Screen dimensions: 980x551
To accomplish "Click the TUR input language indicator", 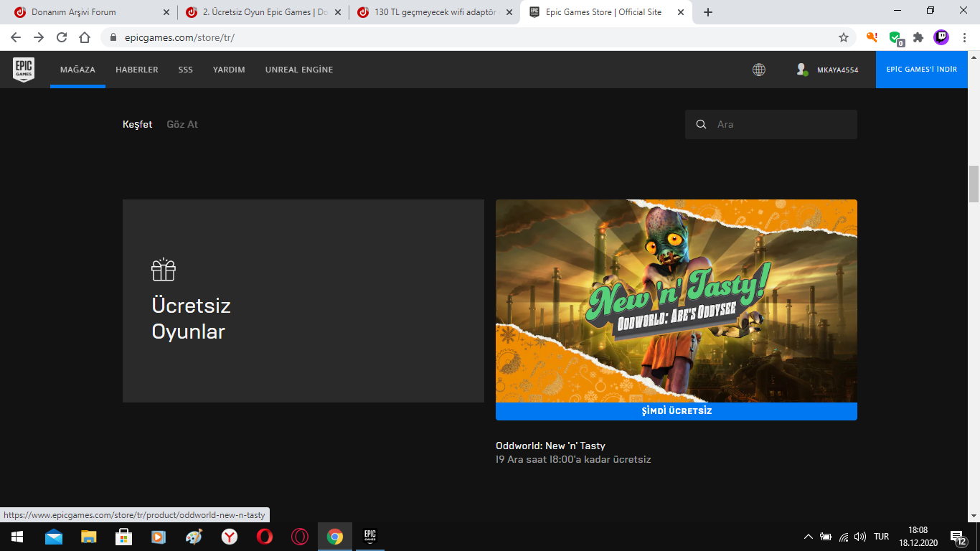I will (882, 537).
